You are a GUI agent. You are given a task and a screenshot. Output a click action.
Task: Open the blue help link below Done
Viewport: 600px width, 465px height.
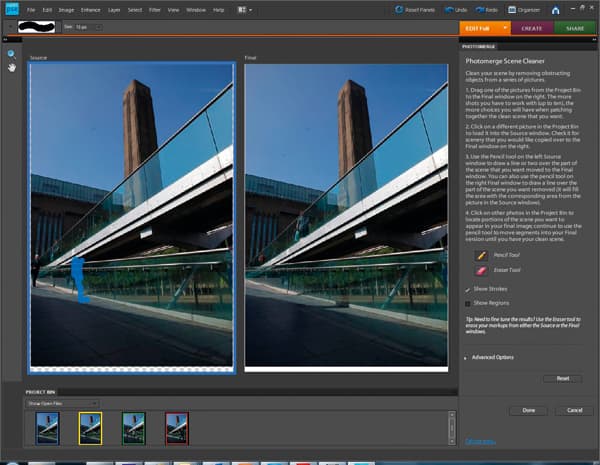tap(480, 442)
